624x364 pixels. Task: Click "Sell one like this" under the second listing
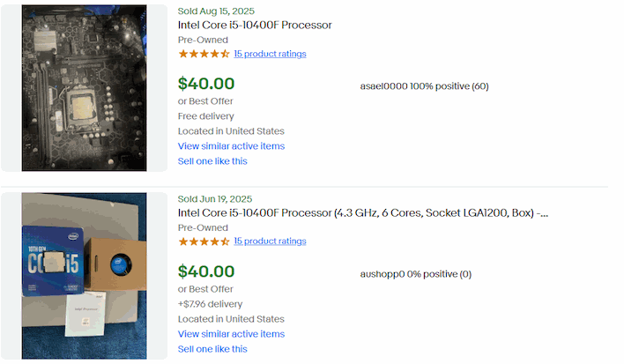point(212,349)
